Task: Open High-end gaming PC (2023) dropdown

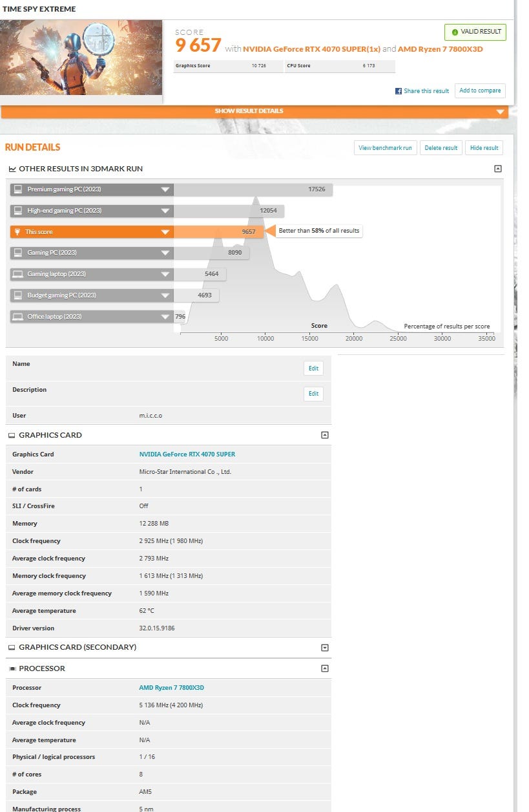Action: pos(165,211)
